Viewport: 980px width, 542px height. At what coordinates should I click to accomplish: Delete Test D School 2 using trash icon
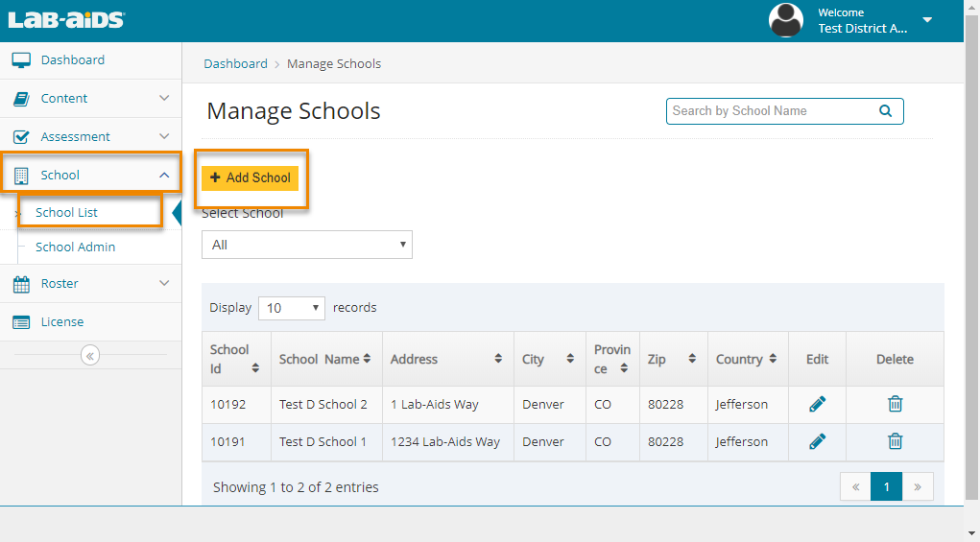pos(895,404)
